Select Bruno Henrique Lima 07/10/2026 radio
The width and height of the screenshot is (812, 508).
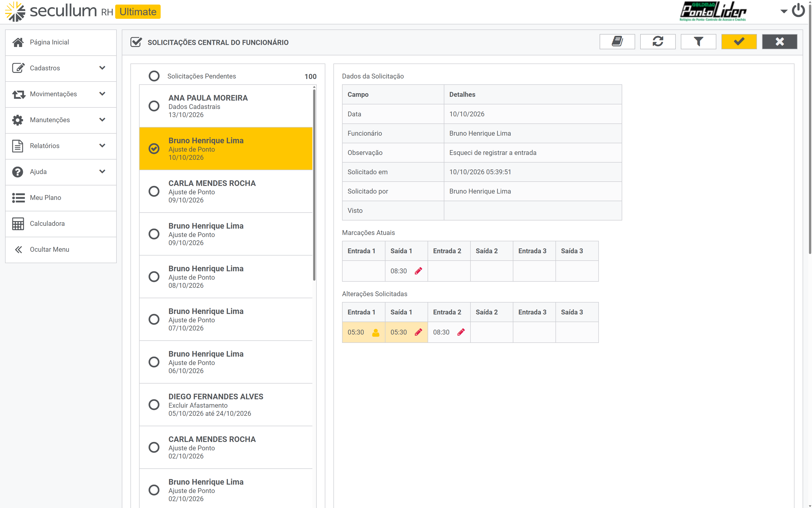(x=154, y=319)
